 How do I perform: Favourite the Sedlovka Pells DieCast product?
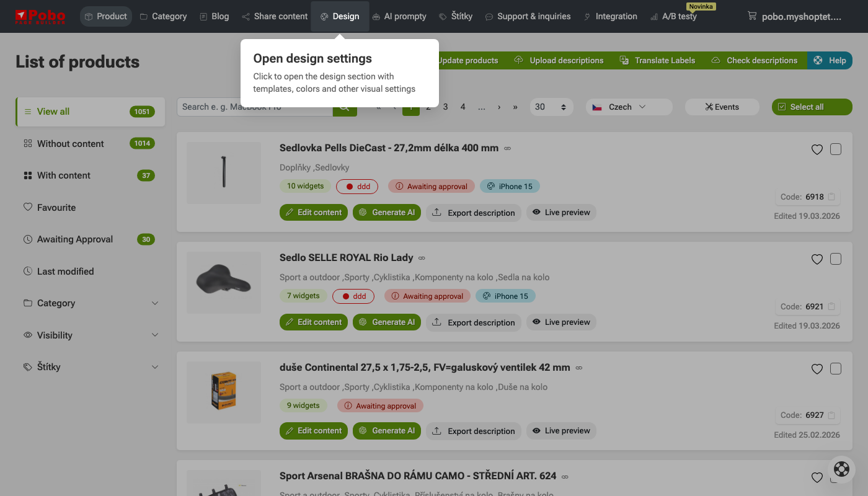817,149
